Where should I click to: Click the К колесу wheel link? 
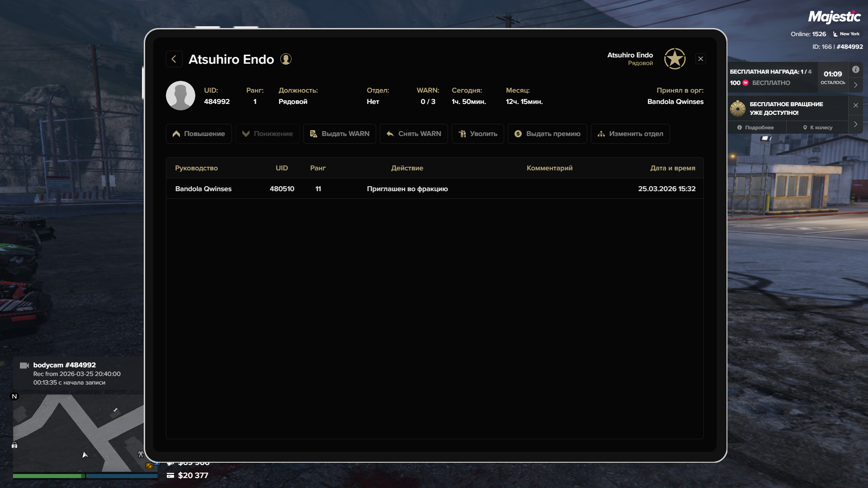[x=817, y=128]
